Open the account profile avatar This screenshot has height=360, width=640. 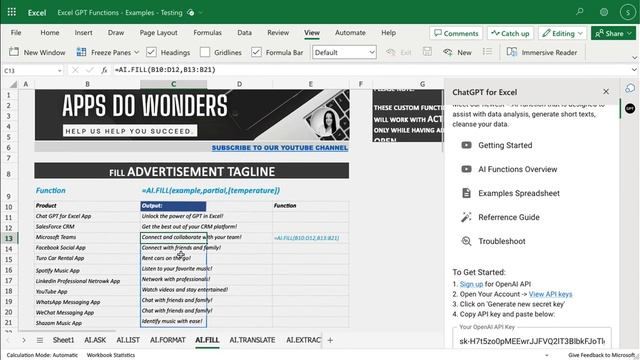627,12
